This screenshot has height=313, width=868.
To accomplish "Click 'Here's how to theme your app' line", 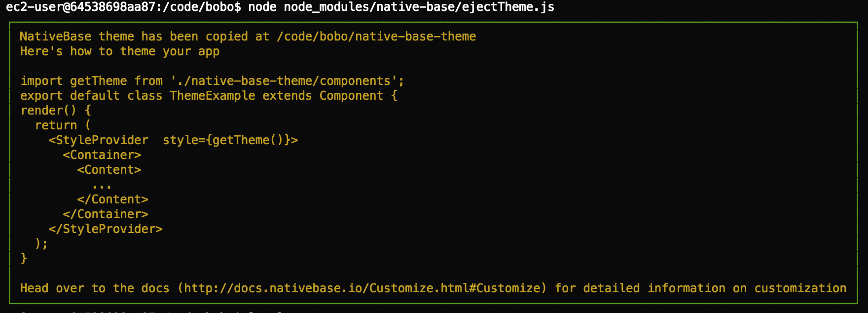I will tap(120, 51).
